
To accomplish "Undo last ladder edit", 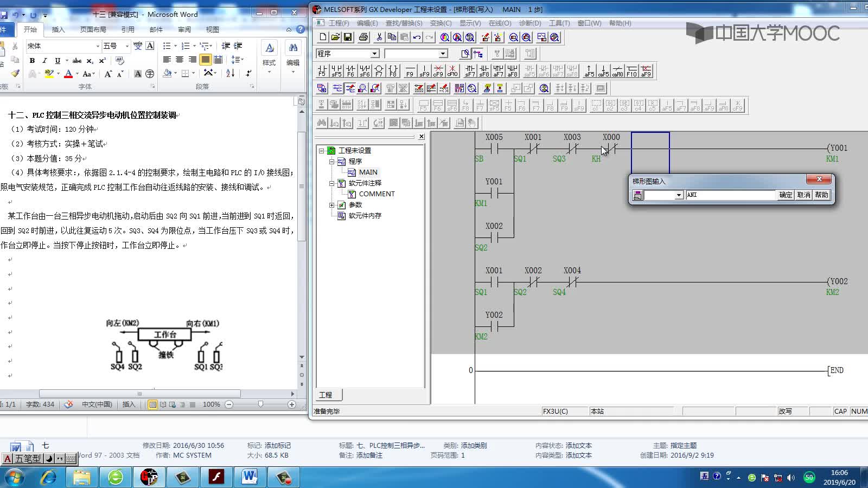I will [417, 37].
